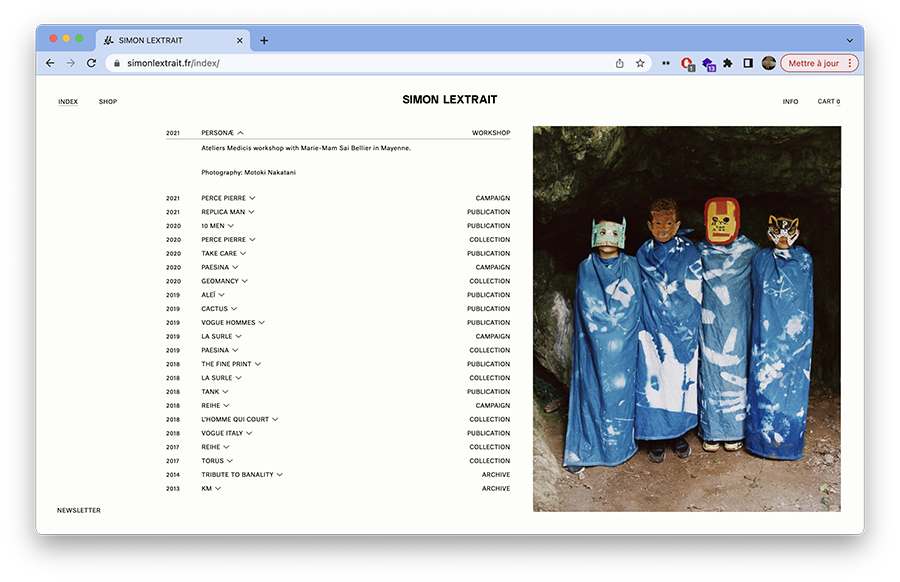The width and height of the screenshot is (900, 582).
Task: Close the SIMON LEXTRAIT tab
Action: (x=239, y=40)
